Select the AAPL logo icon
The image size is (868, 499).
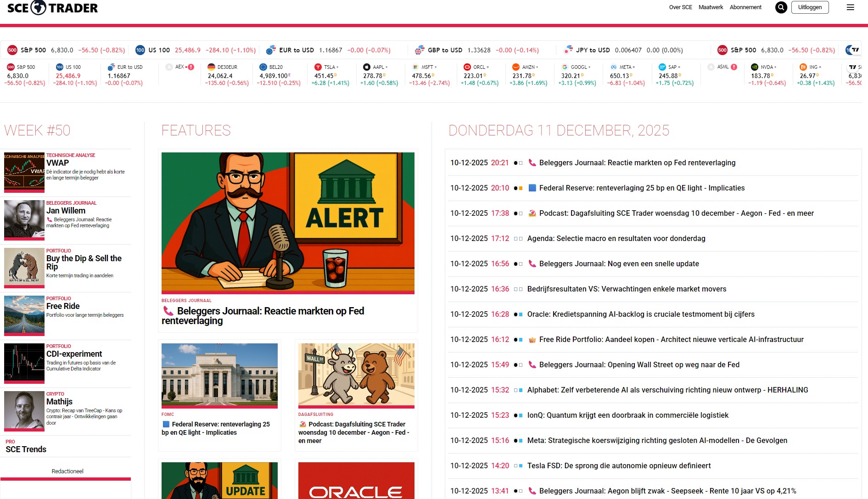click(367, 67)
